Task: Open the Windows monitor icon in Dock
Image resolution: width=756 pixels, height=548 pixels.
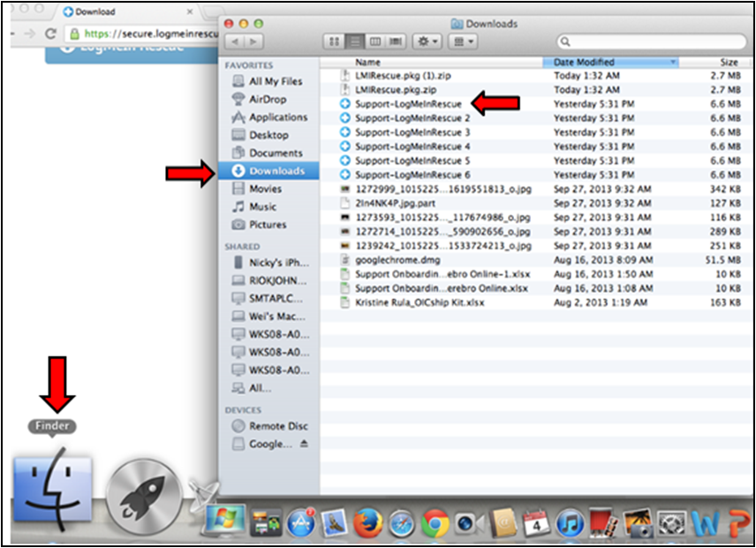Action: [225, 522]
